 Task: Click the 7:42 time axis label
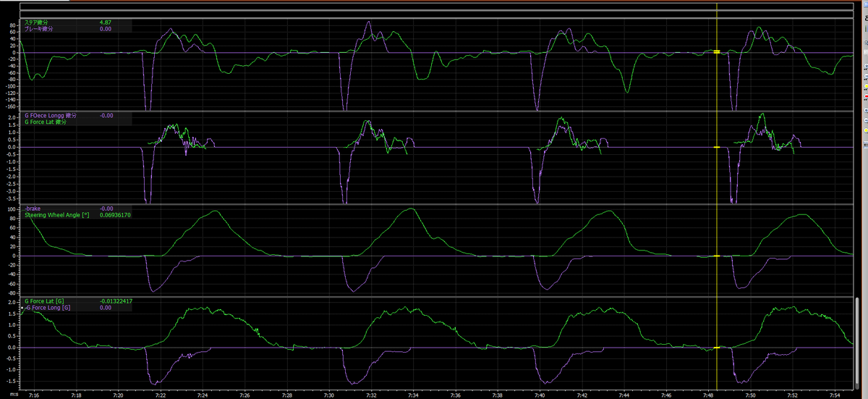pyautogui.click(x=582, y=395)
